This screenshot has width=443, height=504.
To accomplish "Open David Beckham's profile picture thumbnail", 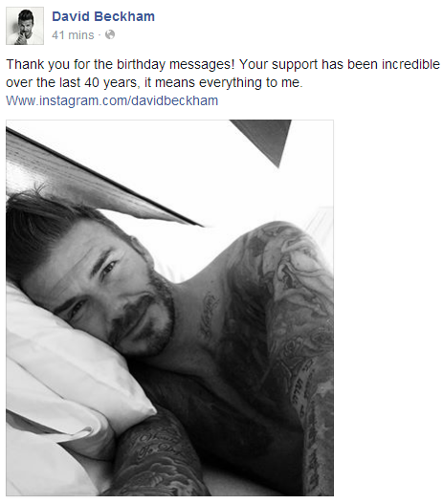I will 25,26.
